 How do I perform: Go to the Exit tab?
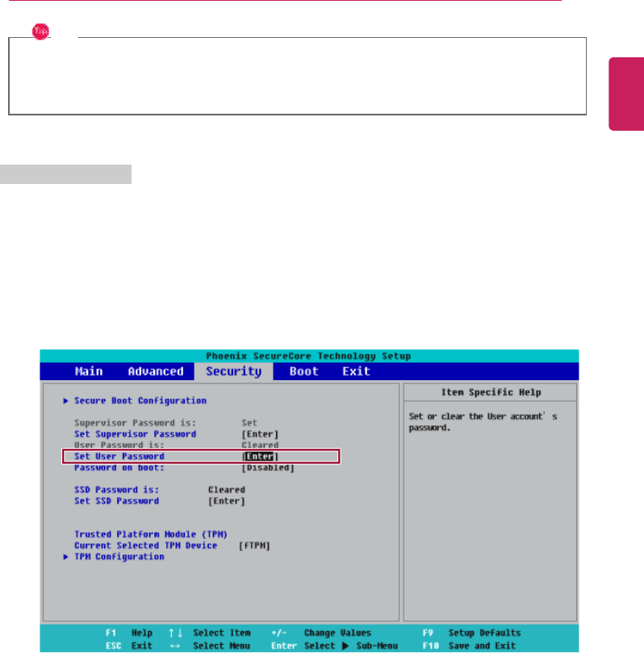(356, 371)
